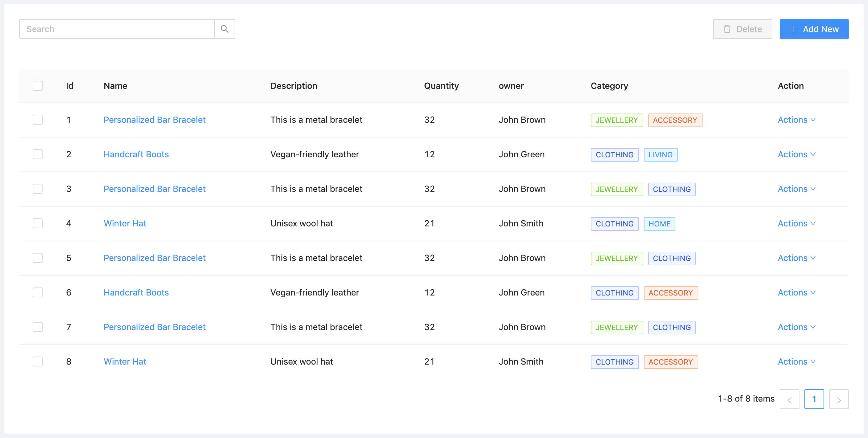The height and width of the screenshot is (438, 868).
Task: Open Actions dropdown for row 1
Action: coord(796,120)
